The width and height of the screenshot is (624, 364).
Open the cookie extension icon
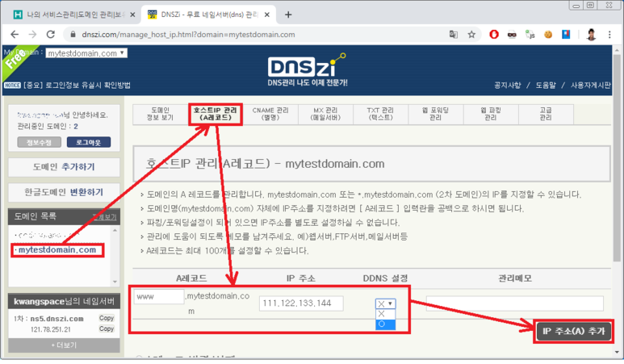(x=548, y=35)
